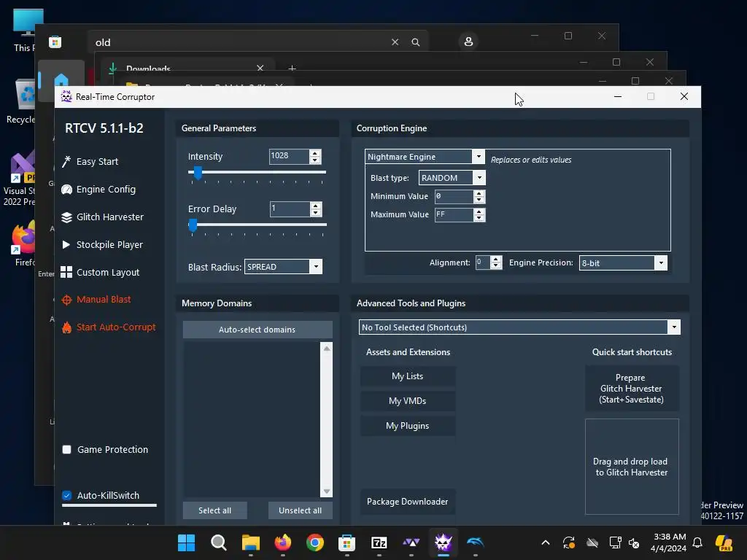
Task: Open account icon in Store window
Action: (x=468, y=42)
